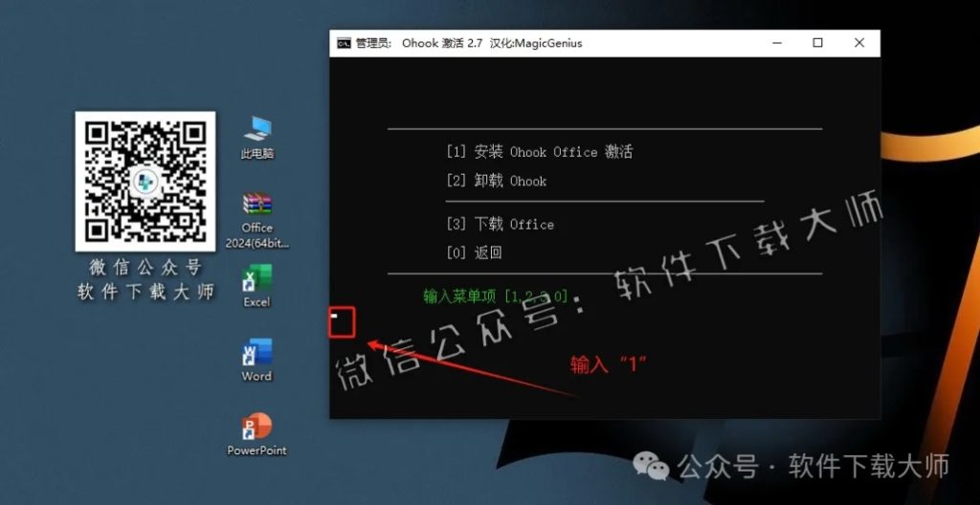Minimize the Ohook 激活 2.7 window
The width and height of the screenshot is (980, 505).
[777, 43]
